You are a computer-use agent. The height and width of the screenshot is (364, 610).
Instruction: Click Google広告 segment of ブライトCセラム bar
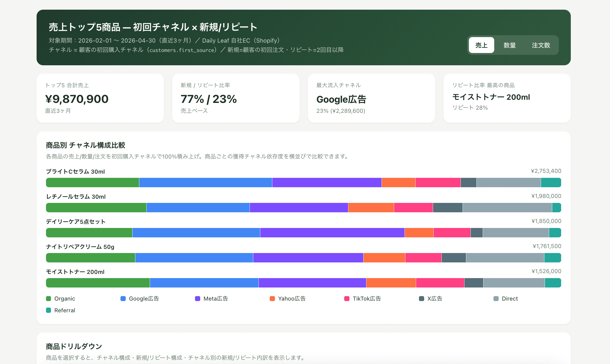(206, 183)
